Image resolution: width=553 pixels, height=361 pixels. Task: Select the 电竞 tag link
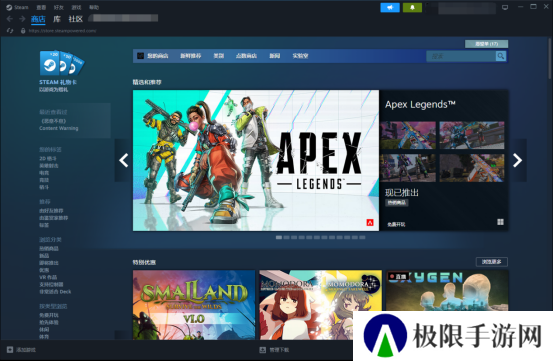click(44, 173)
